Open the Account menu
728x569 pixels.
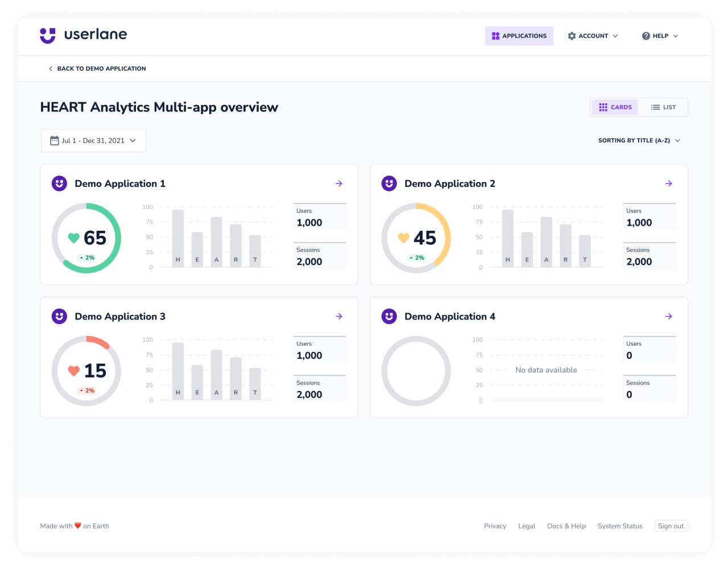(593, 36)
